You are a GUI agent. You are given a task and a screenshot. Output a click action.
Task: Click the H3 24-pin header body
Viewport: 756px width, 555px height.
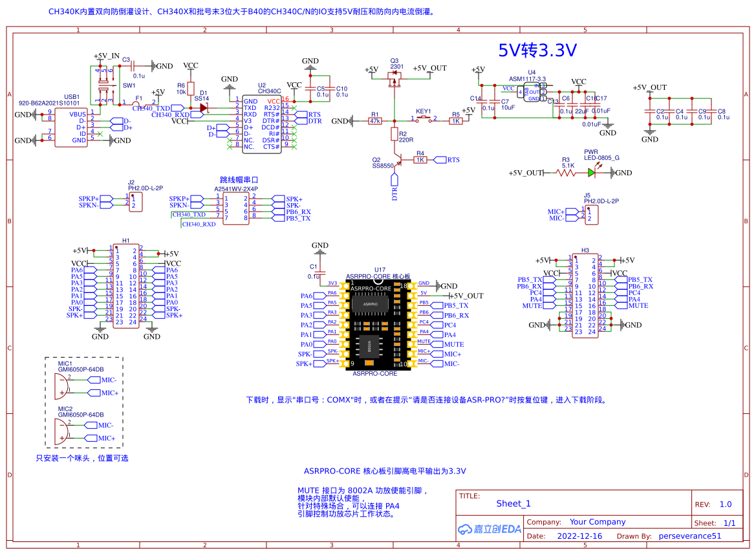585,296
